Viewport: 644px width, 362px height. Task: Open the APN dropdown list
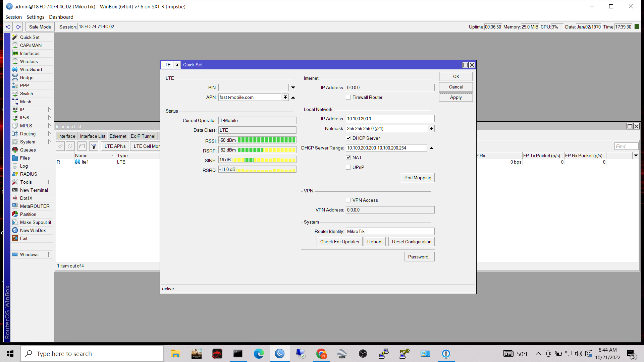(285, 97)
